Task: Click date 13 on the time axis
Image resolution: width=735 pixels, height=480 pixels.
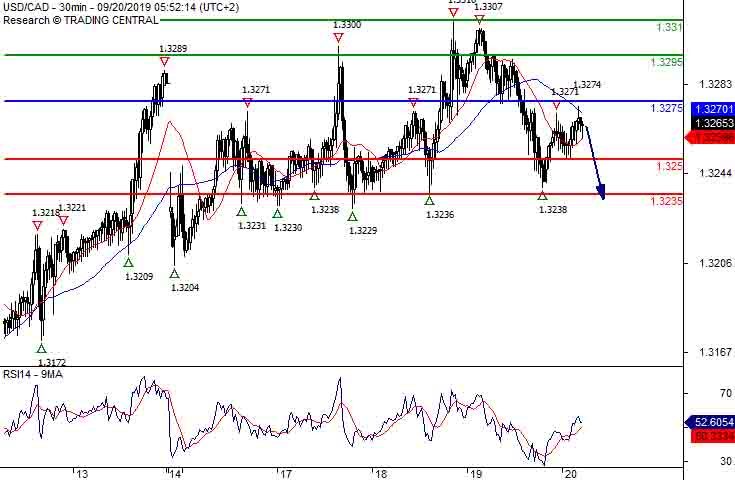Action: [82, 474]
